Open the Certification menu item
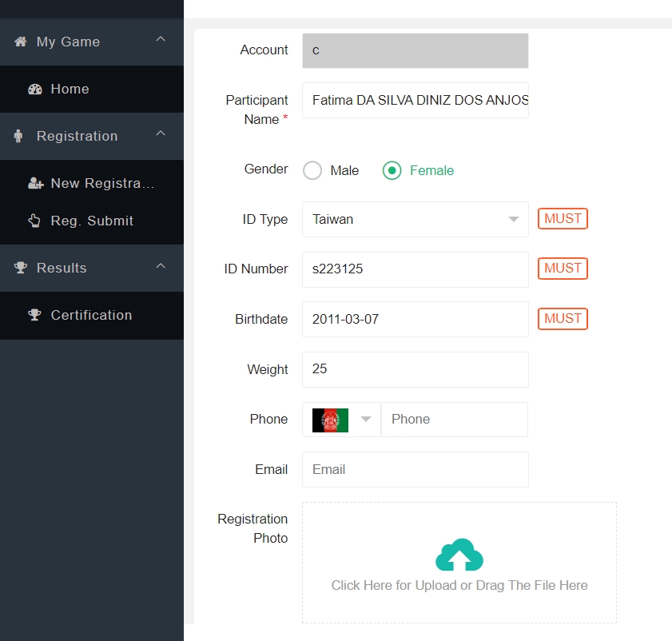This screenshot has height=641, width=672. click(91, 315)
